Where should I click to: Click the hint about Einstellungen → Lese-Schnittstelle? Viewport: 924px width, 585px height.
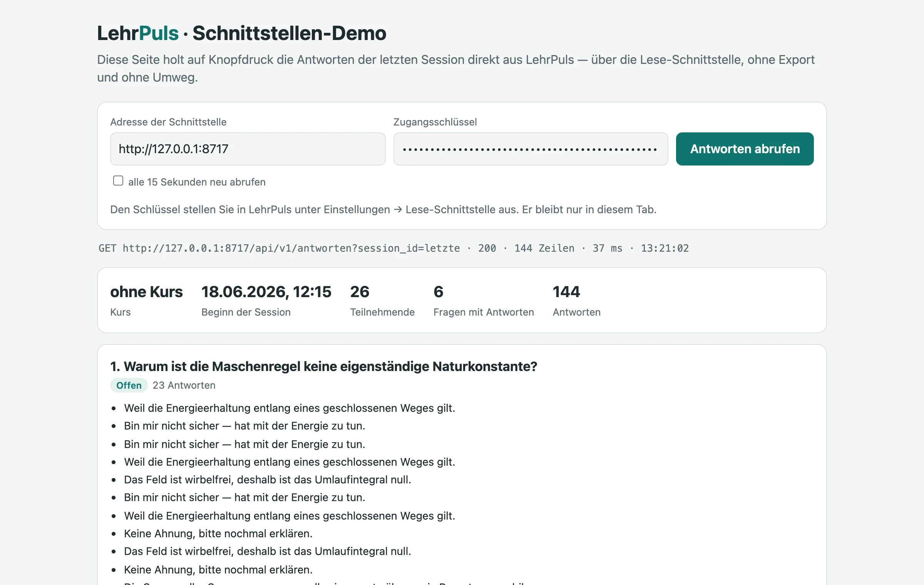tap(383, 209)
